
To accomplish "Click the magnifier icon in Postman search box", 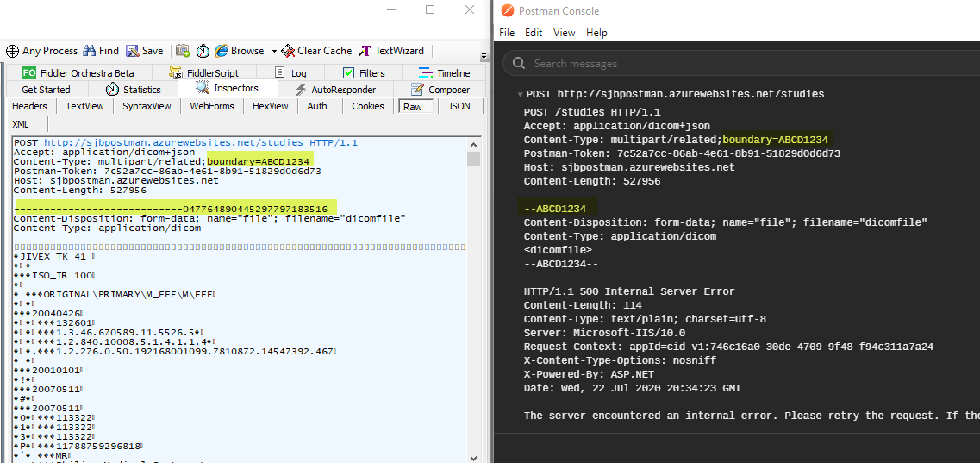I will (518, 64).
